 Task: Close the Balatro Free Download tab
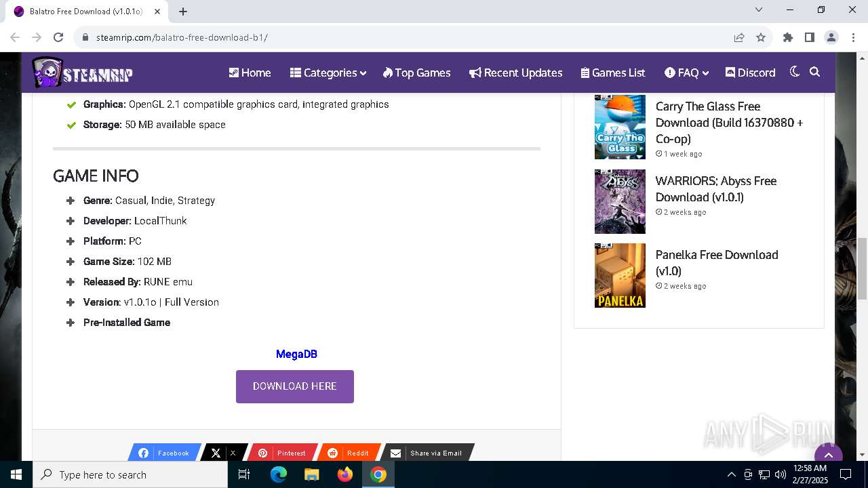tap(156, 12)
